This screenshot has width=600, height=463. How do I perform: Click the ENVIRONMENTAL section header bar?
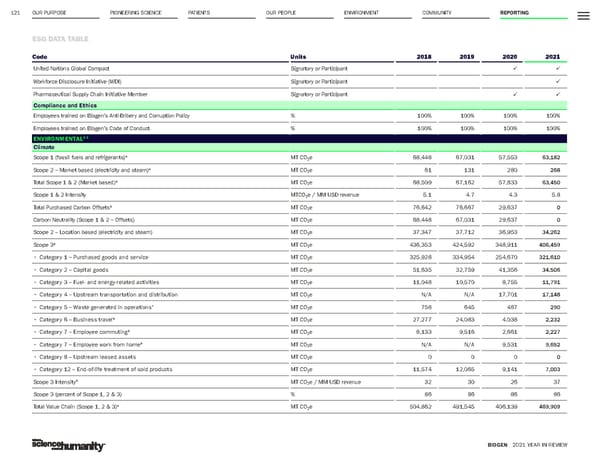click(x=300, y=136)
